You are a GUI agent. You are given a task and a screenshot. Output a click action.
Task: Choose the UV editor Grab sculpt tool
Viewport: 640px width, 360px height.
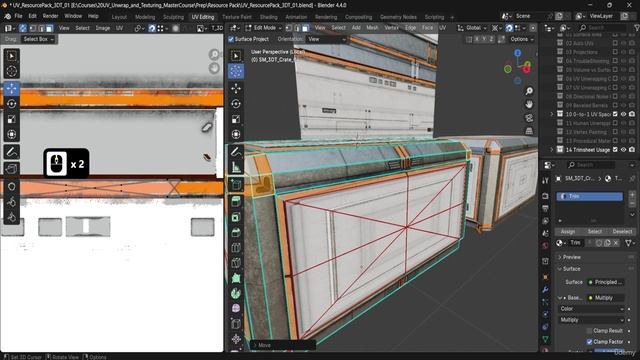[11, 186]
